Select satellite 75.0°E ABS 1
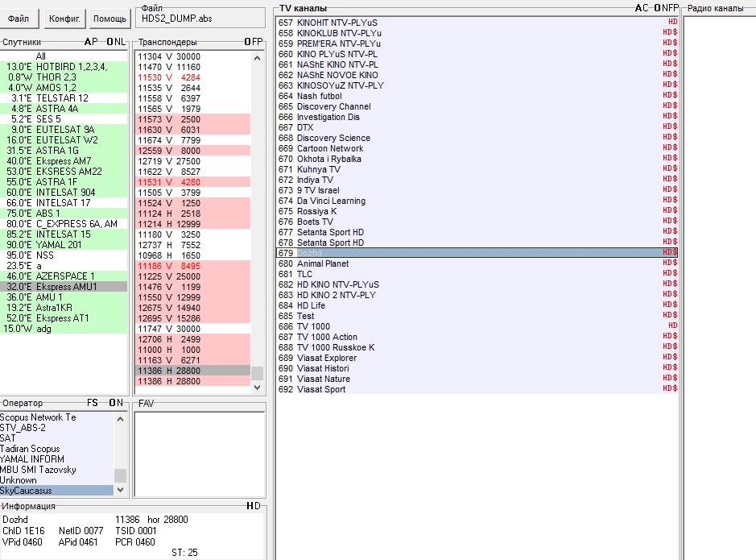Viewport: 756px width, 560px height. pos(64,214)
